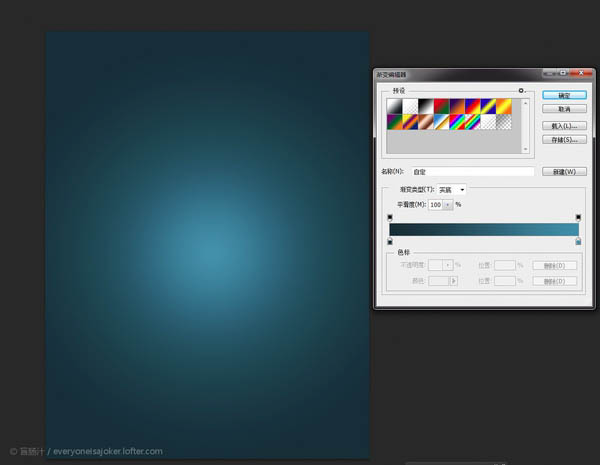Click the dark left color stop
Image resolution: width=600 pixels, height=465 pixels.
coord(390,241)
